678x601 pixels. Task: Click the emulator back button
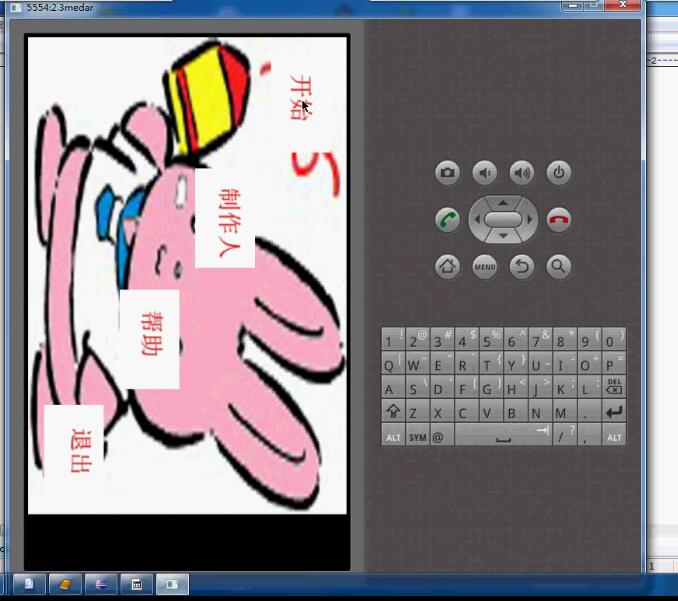[521, 266]
